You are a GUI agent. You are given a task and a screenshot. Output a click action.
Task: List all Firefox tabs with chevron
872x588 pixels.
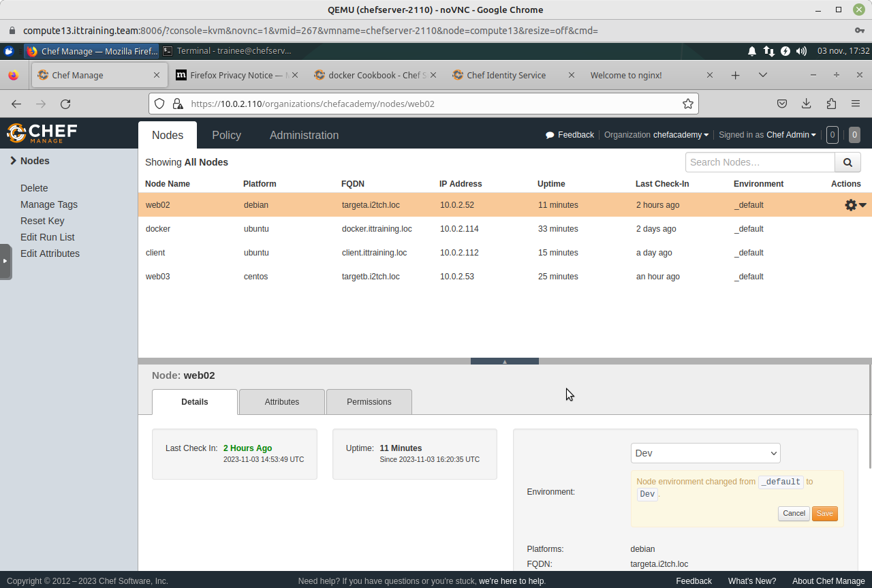point(763,75)
